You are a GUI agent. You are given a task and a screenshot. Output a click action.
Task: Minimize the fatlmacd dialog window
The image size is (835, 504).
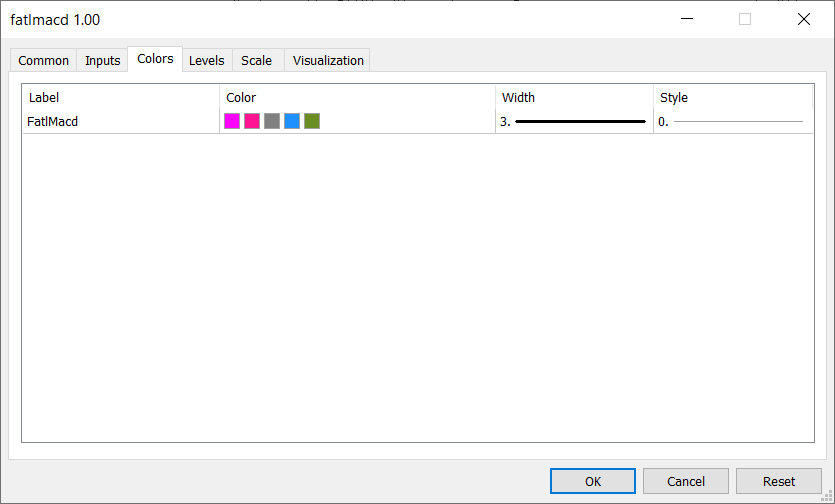pos(687,19)
